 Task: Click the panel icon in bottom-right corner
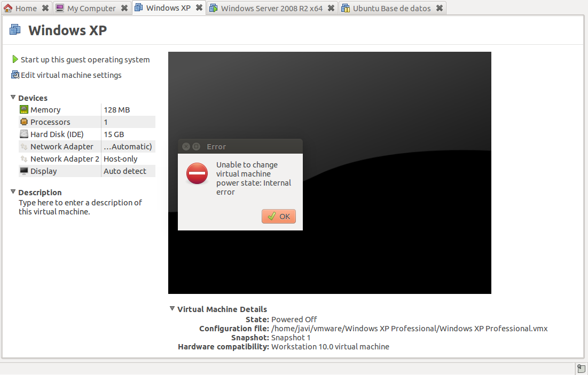coord(581,368)
